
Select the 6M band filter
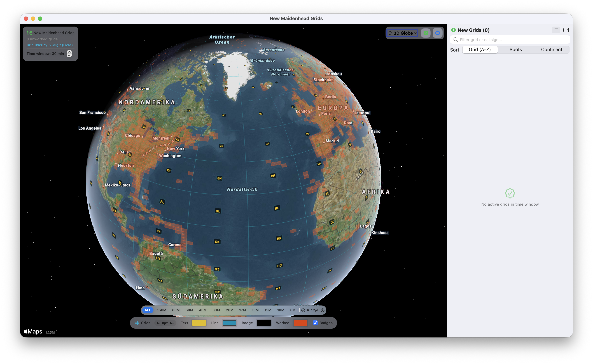point(293,310)
